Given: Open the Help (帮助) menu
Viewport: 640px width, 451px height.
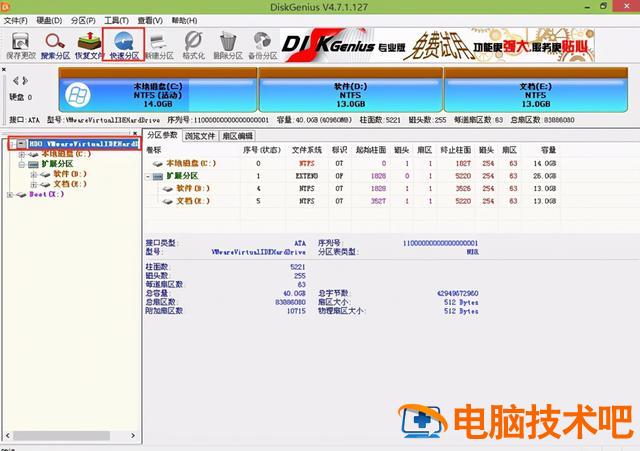Looking at the screenshot, I should (184, 20).
